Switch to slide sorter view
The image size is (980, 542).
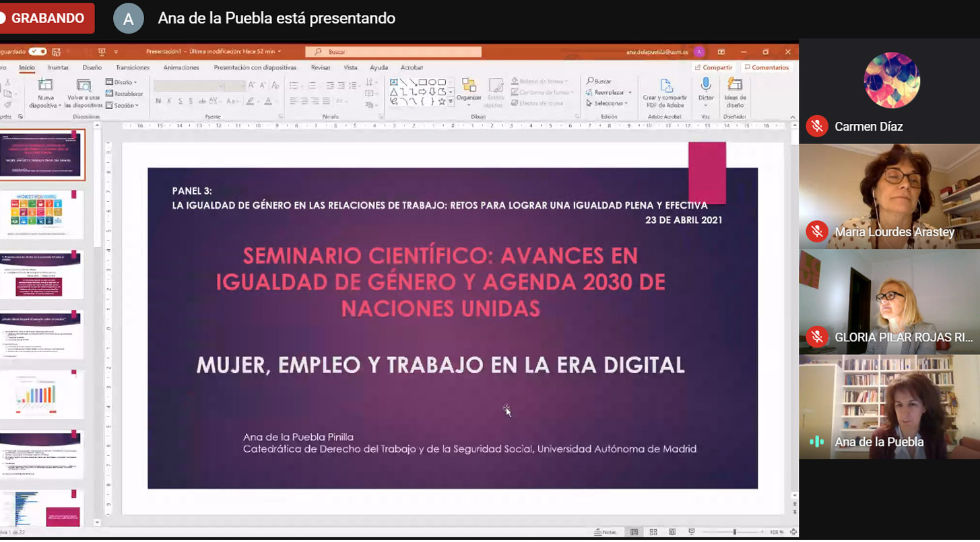pyautogui.click(x=653, y=532)
